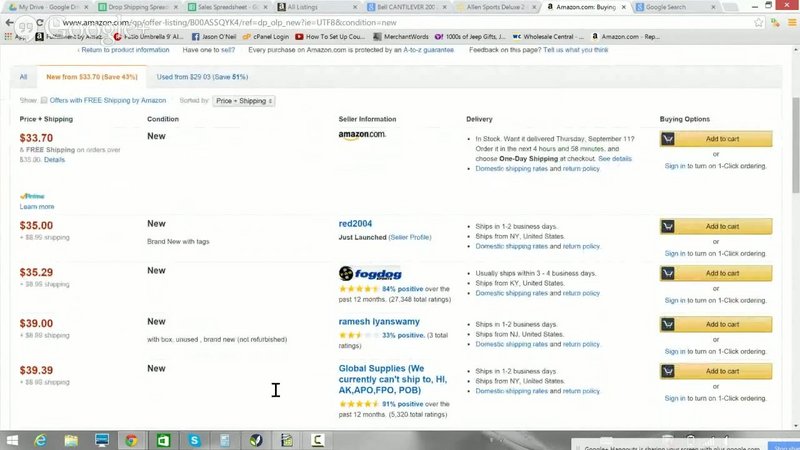
Task: Click Prime Learn more link
Action: pos(37,207)
